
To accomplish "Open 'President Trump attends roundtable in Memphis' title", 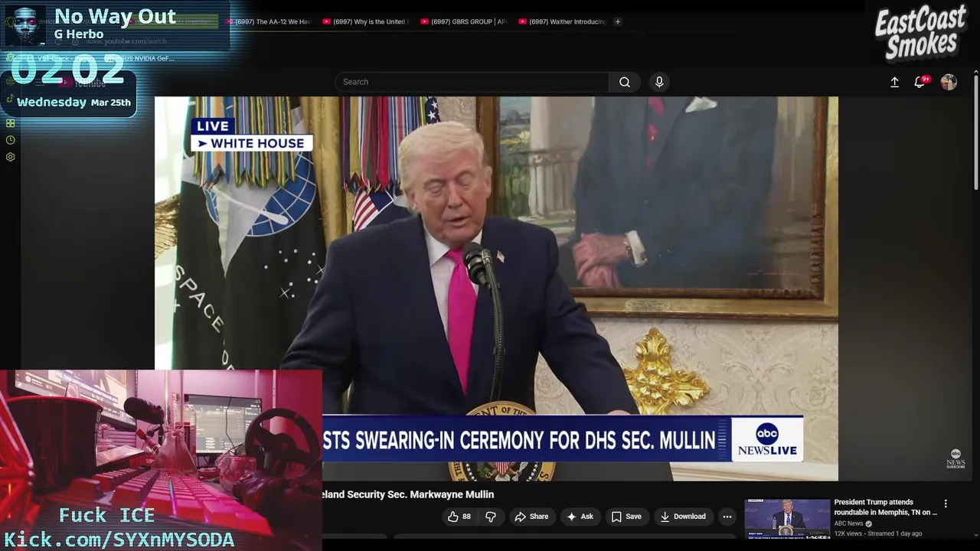I will point(886,507).
